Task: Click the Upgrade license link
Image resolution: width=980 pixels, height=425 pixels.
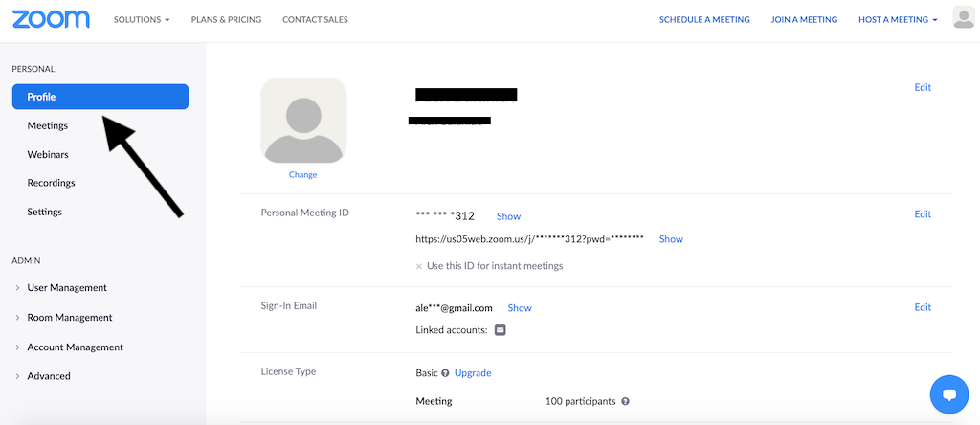Action: pyautogui.click(x=473, y=373)
